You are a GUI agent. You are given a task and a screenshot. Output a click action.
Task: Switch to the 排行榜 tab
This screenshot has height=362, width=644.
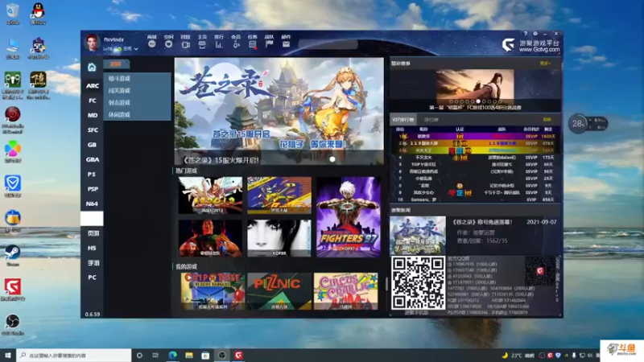pyautogui.click(x=431, y=120)
